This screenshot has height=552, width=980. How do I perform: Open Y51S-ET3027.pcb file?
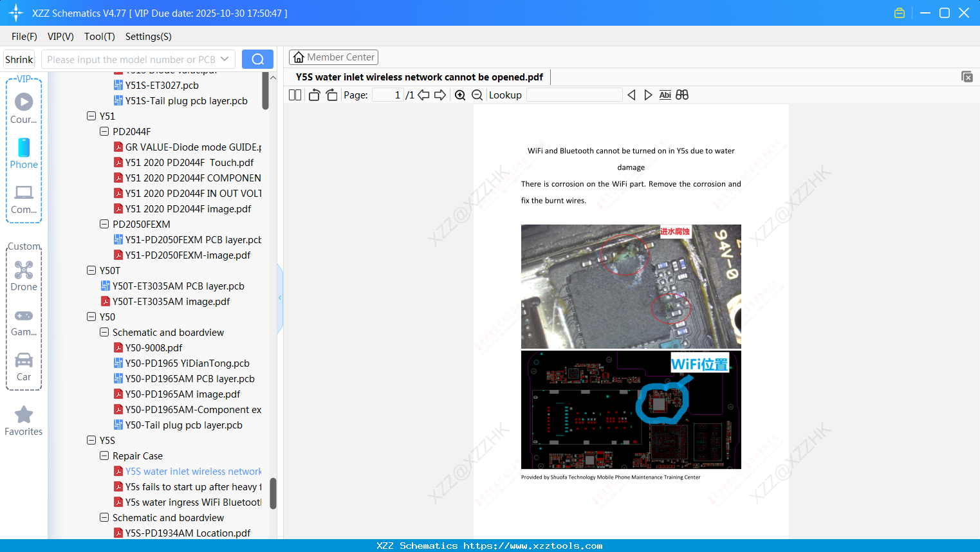162,85
